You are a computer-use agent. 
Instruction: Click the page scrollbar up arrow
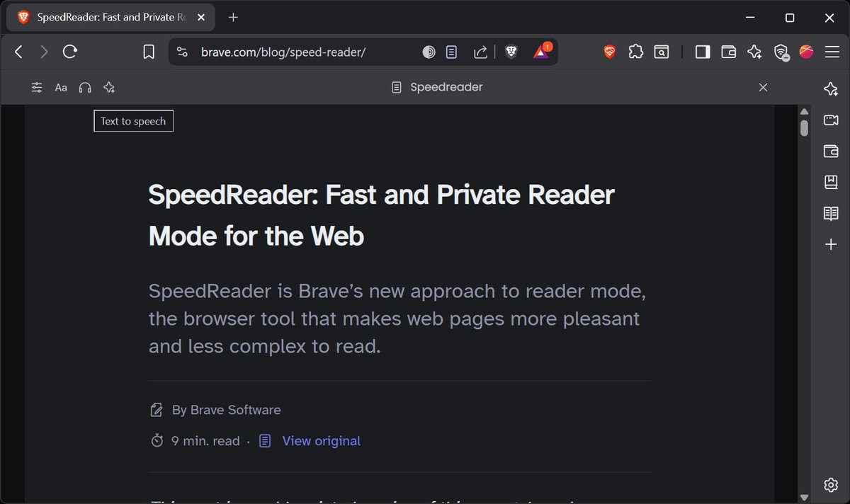[804, 112]
